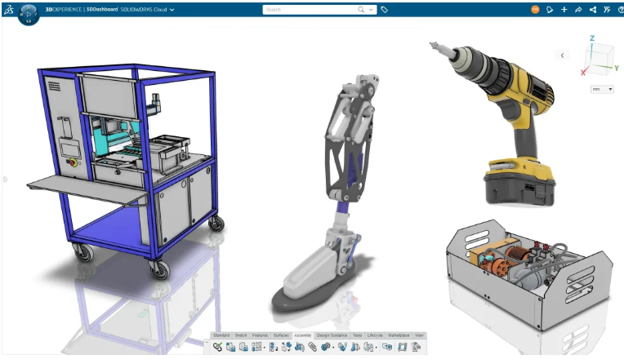Click the share arrow icon
This screenshot has width=624, height=364.
578,10
